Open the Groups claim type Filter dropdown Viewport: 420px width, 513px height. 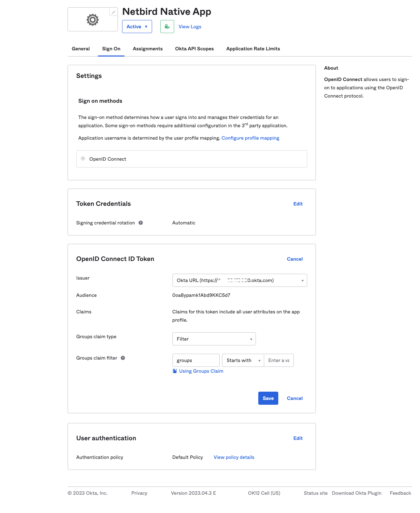214,339
